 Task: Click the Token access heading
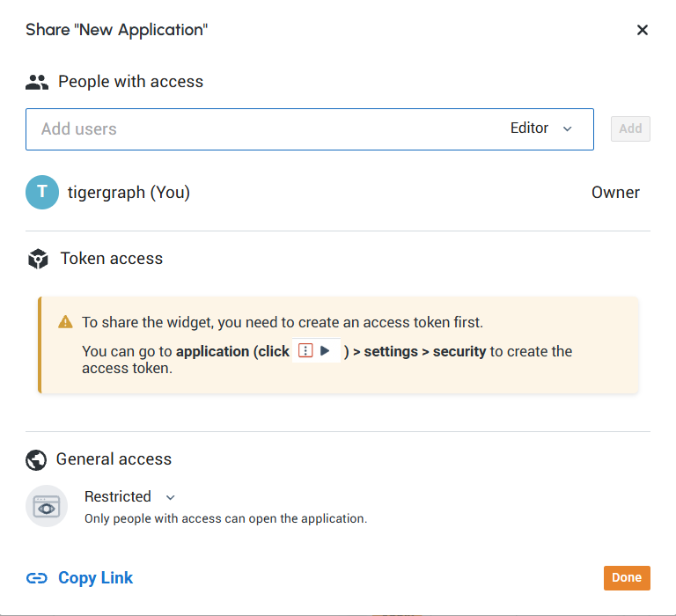pyautogui.click(x=112, y=258)
